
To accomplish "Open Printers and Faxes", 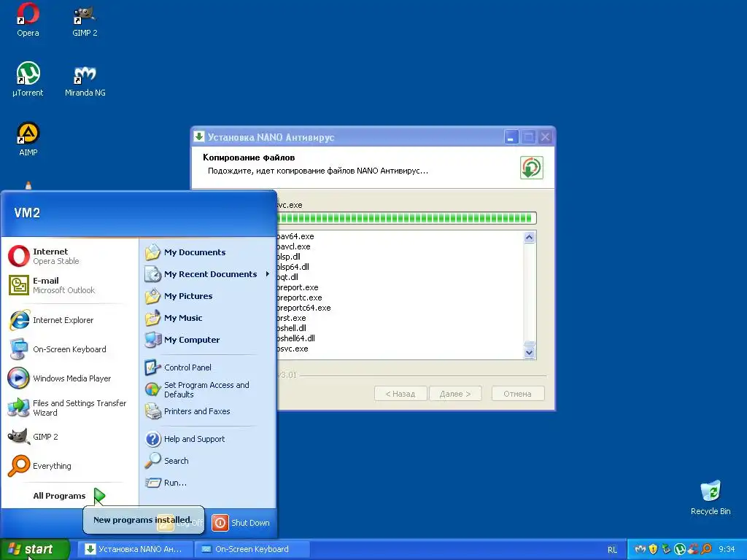I will pos(206,411).
